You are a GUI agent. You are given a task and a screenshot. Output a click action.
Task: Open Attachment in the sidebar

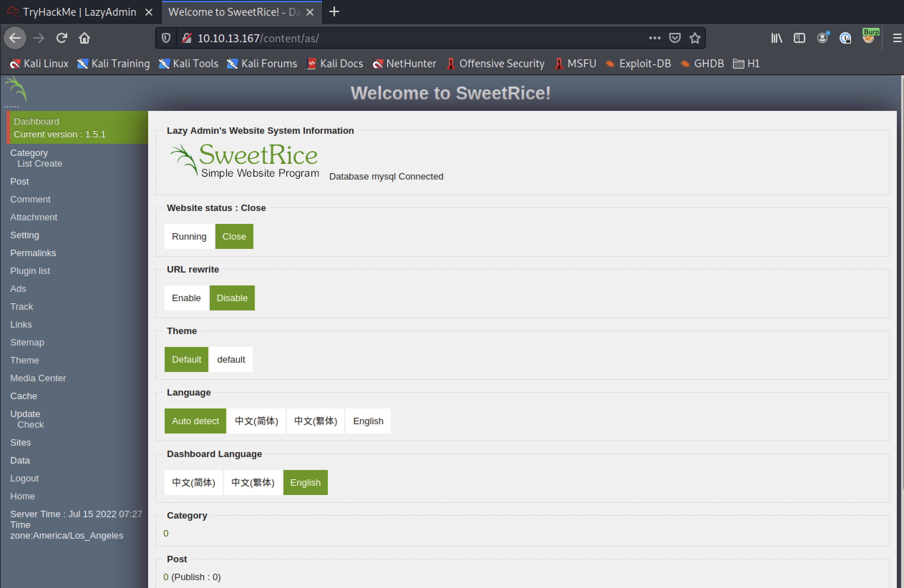(x=33, y=217)
